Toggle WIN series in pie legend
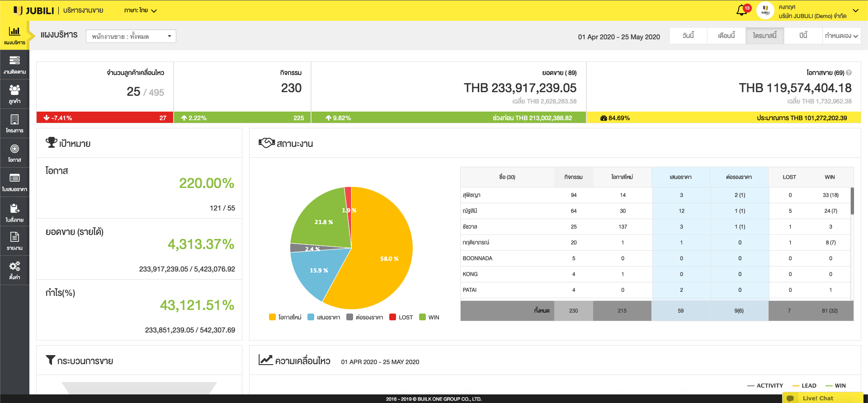The width and height of the screenshot is (868, 403). (x=429, y=317)
